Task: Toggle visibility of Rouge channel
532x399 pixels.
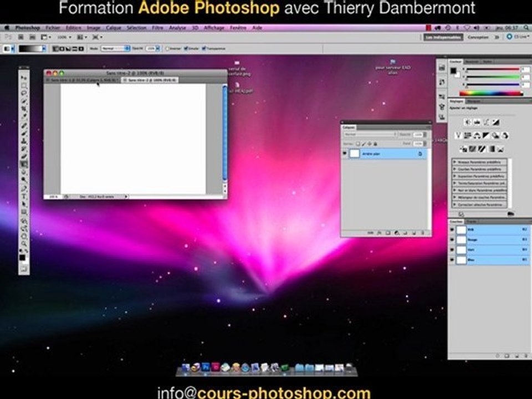Action: (452, 240)
